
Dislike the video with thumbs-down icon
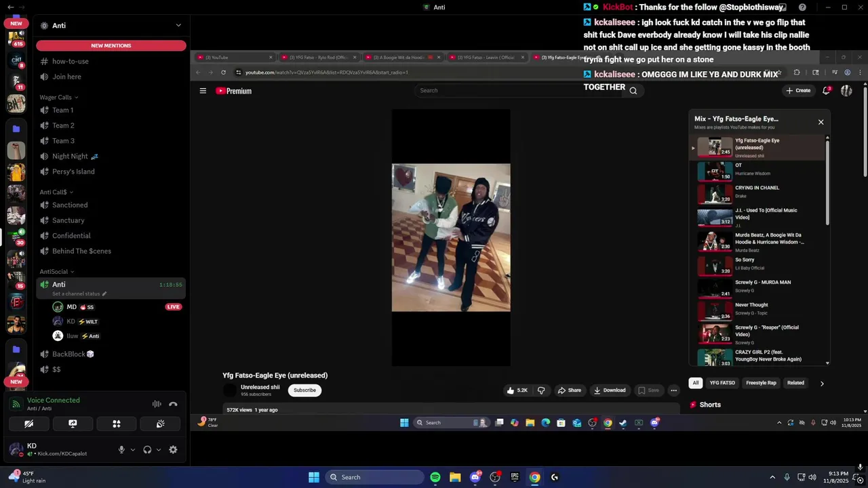tap(541, 390)
